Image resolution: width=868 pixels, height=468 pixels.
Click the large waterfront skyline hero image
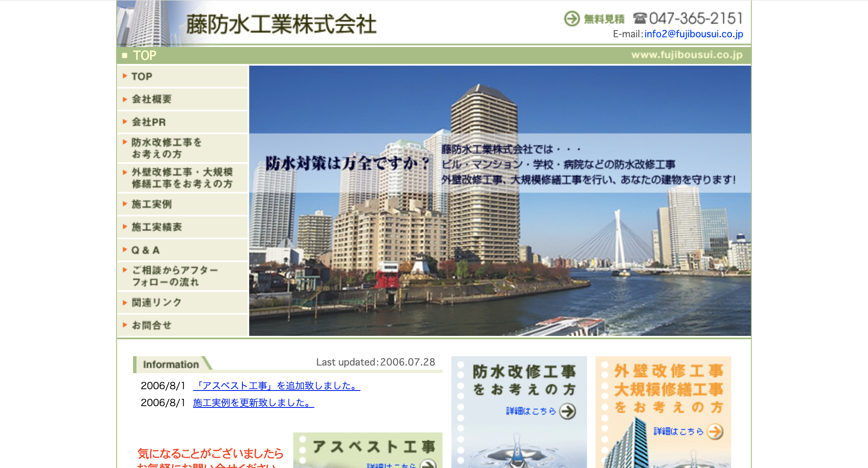click(500, 263)
